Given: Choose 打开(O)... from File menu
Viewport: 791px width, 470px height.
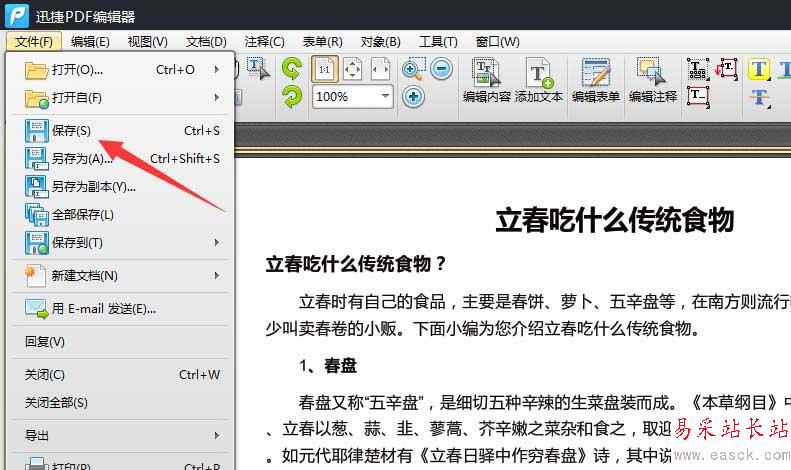Looking at the screenshot, I should coord(120,70).
